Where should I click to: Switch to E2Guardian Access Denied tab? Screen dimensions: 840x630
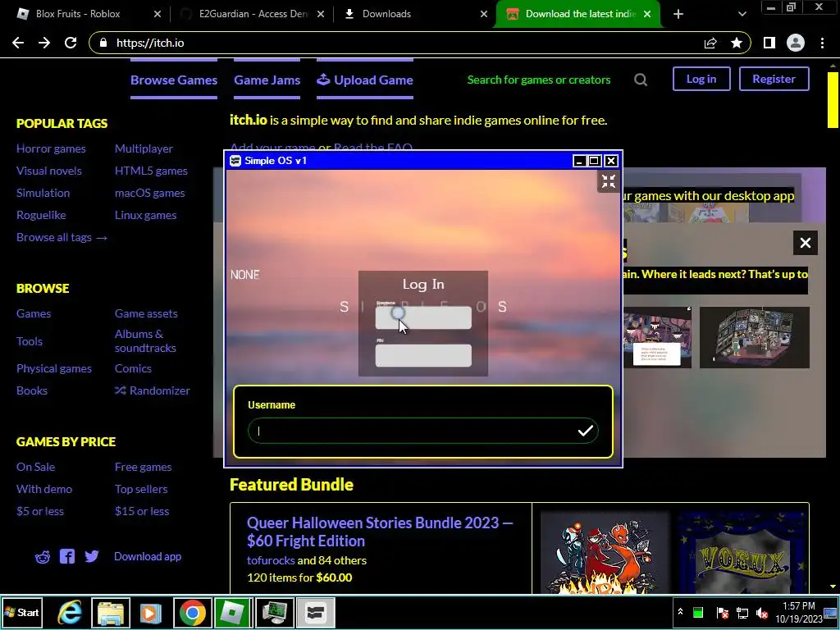(252, 14)
